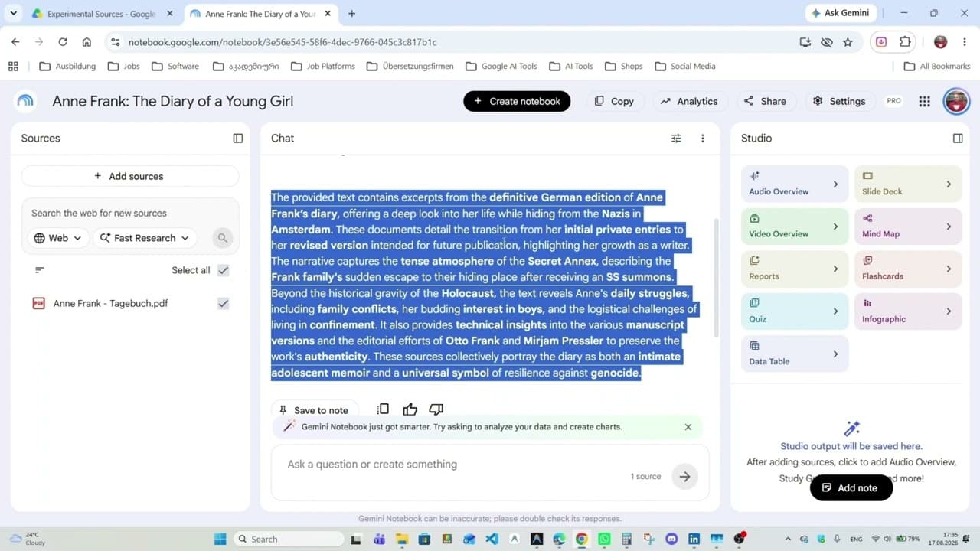Give the response a thumbs up
The height and width of the screenshot is (551, 980).
(410, 409)
